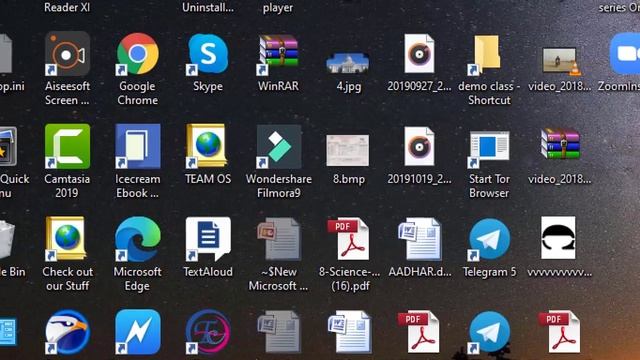Select the Check out our Stuff shortcut
The height and width of the screenshot is (360, 640).
pyautogui.click(x=67, y=239)
